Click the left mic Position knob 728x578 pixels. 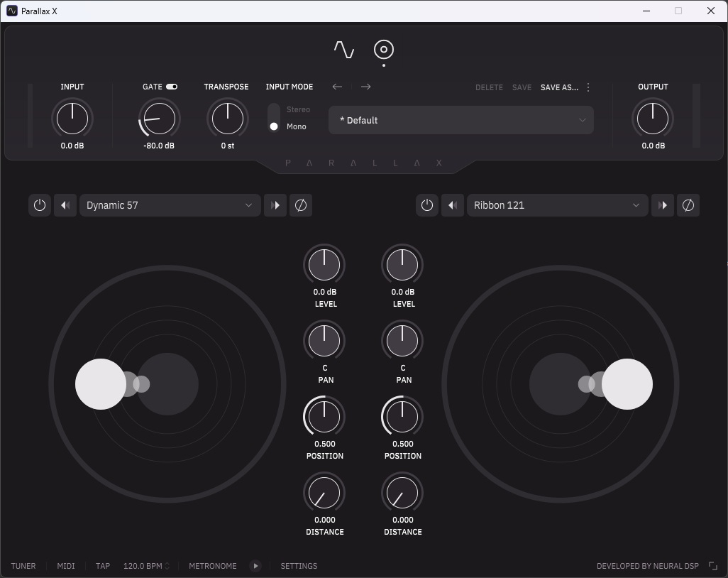pos(324,417)
